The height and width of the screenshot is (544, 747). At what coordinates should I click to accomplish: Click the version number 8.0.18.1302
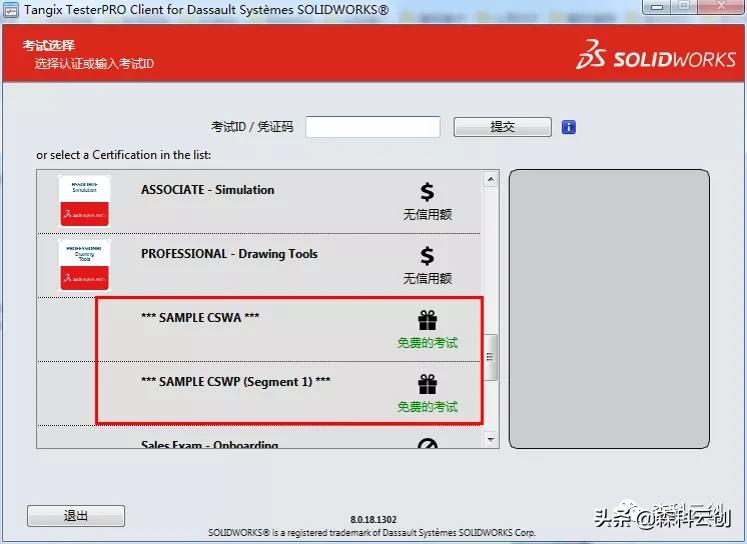374,519
